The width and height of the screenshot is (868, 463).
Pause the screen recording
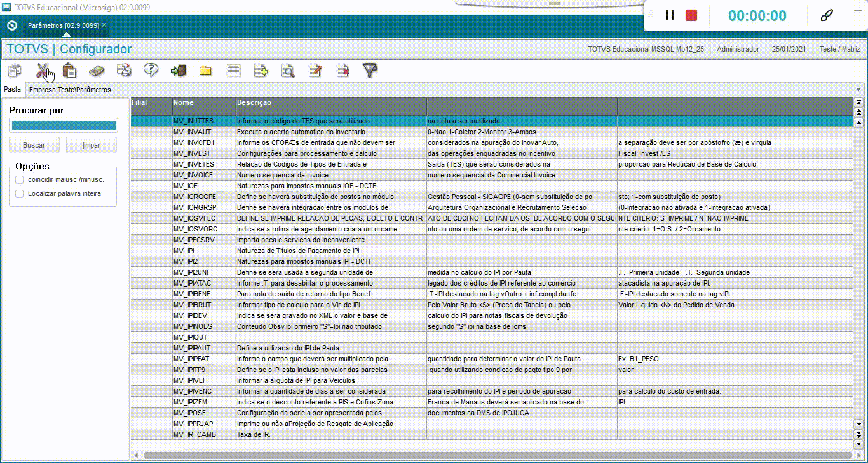[x=670, y=15]
